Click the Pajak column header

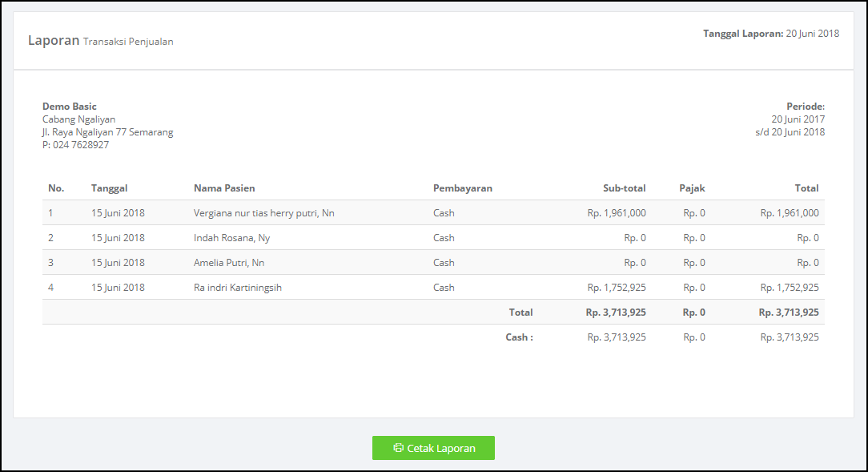click(x=692, y=188)
